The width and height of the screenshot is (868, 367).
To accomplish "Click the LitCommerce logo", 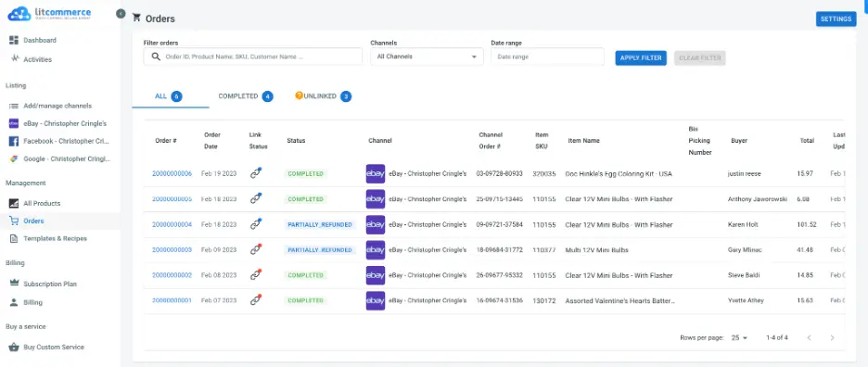I will coord(49,13).
